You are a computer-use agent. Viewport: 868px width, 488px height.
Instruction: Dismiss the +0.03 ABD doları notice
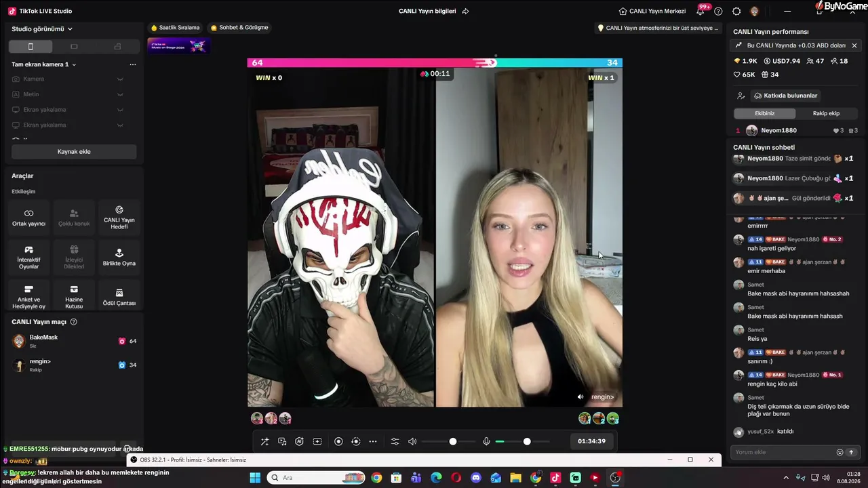tap(854, 45)
